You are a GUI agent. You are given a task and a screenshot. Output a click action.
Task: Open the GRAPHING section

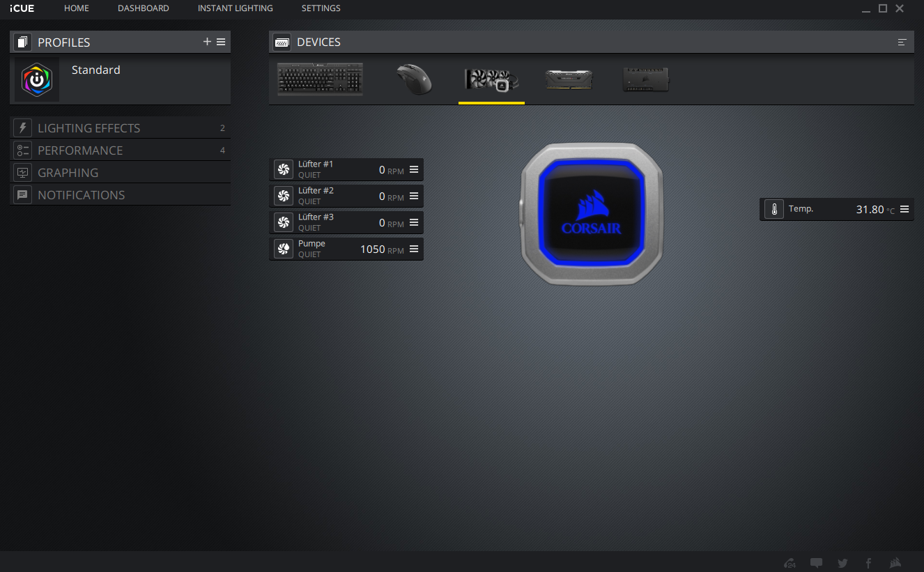[x=120, y=173]
